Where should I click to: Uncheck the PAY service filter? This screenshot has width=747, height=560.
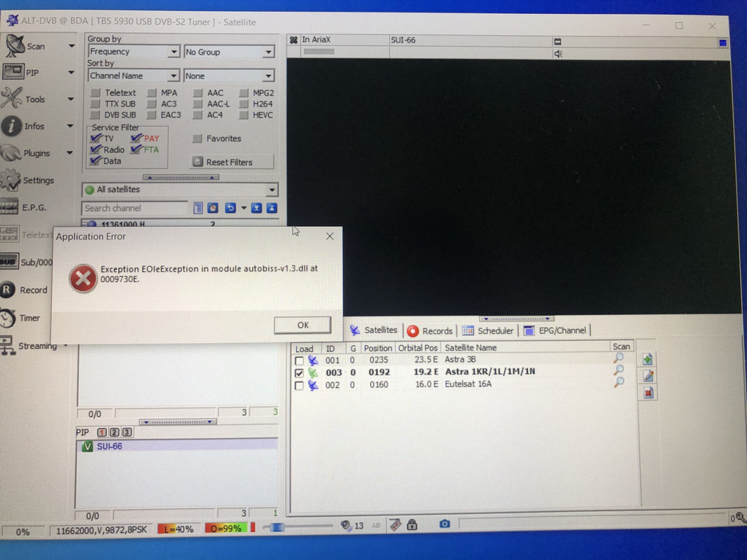pos(137,139)
